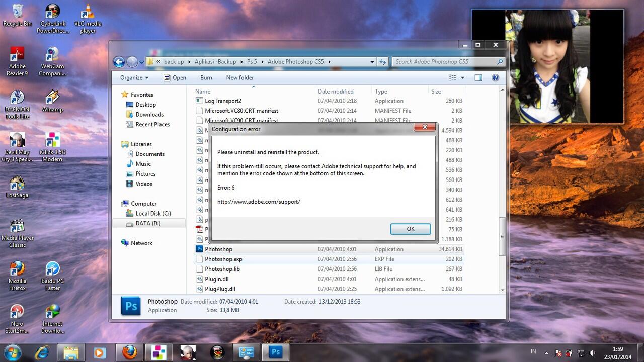644x362 pixels.
Task: Switch to Photoshop taskbar button
Action: tap(276, 352)
